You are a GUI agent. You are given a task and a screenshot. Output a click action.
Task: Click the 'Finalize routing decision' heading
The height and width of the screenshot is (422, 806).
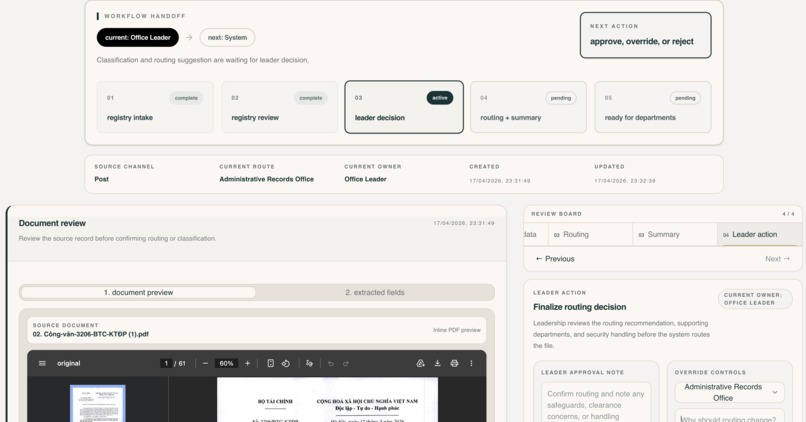point(579,307)
